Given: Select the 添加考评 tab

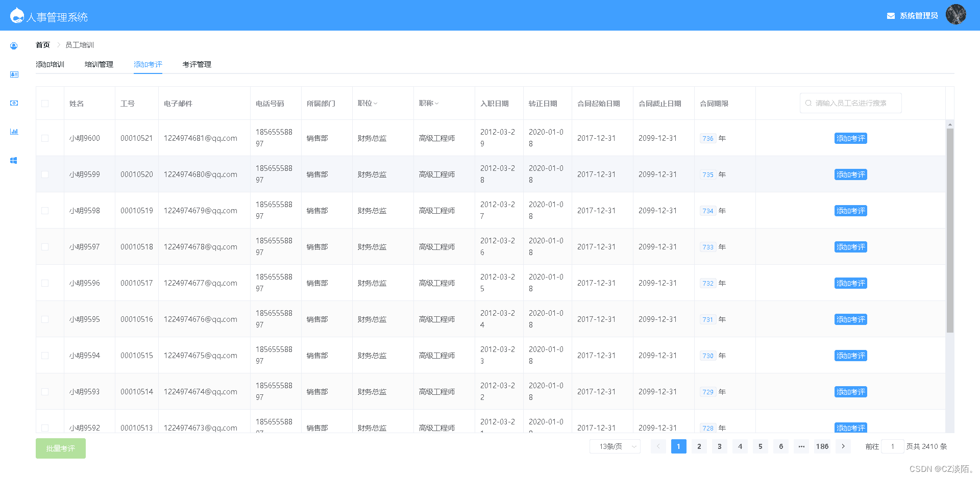Looking at the screenshot, I should coord(148,64).
